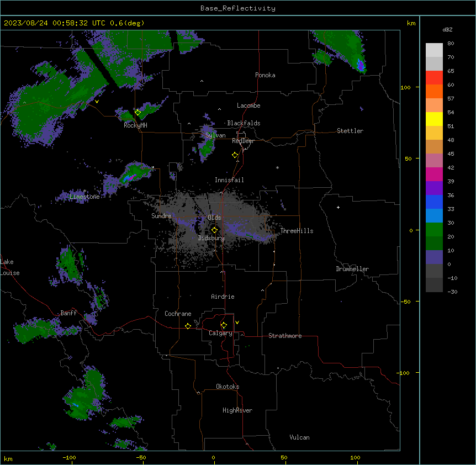Click the yellow diamond marker at Calgary
The image size is (476, 465).
click(x=224, y=325)
